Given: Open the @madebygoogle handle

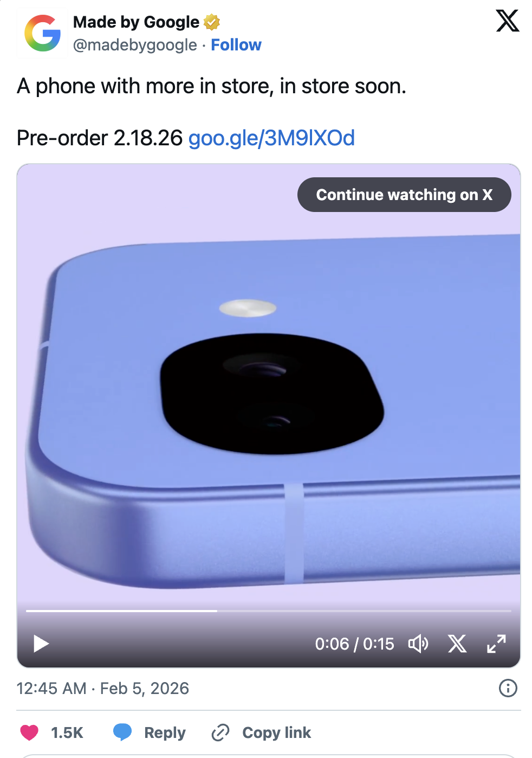Looking at the screenshot, I should click(x=135, y=45).
